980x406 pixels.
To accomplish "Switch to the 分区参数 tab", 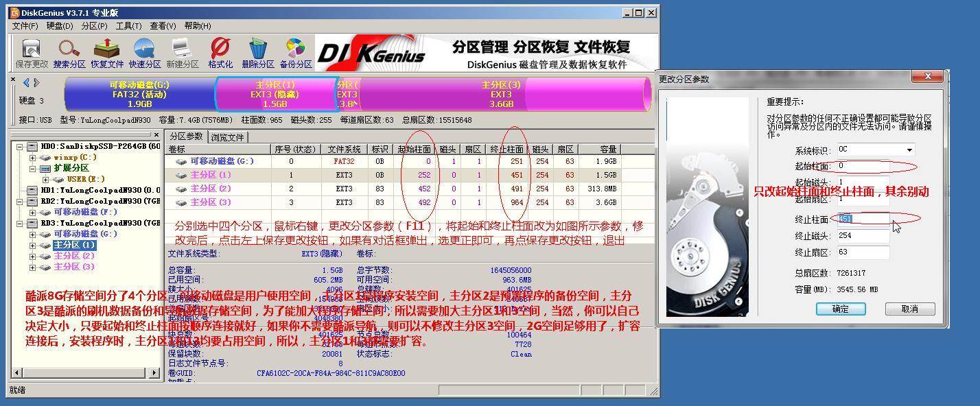I will [187, 136].
